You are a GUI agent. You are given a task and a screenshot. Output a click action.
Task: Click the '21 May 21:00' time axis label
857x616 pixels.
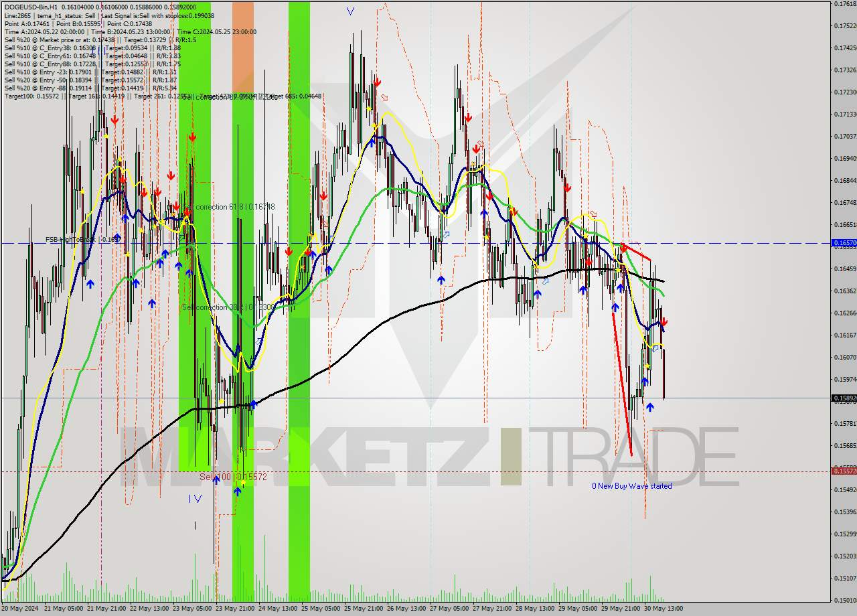106,609
